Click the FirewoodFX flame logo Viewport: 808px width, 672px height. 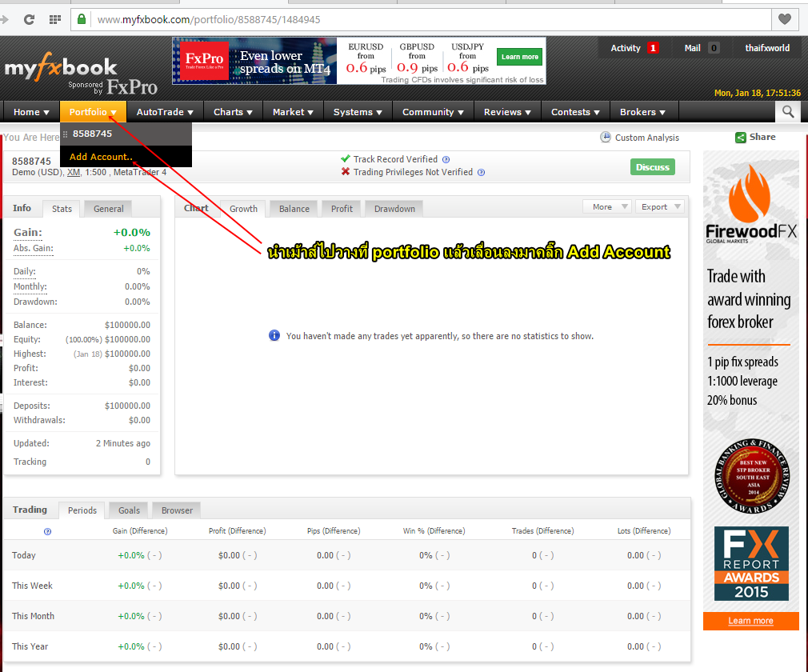pos(750,194)
